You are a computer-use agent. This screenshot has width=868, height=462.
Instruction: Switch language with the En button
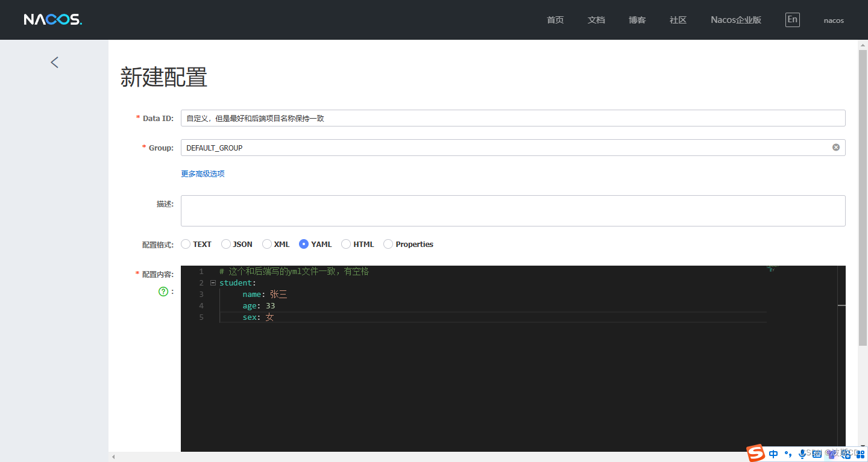(x=792, y=19)
